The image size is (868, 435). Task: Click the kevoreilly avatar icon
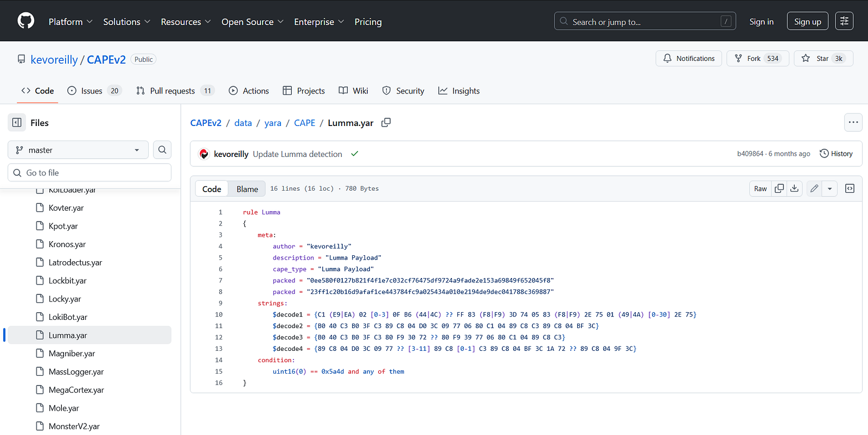pos(204,154)
